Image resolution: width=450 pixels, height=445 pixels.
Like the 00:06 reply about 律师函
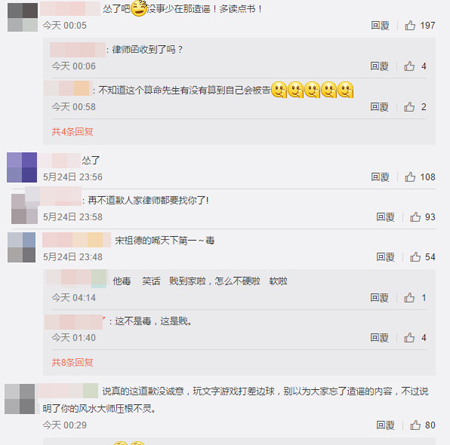[x=409, y=66]
